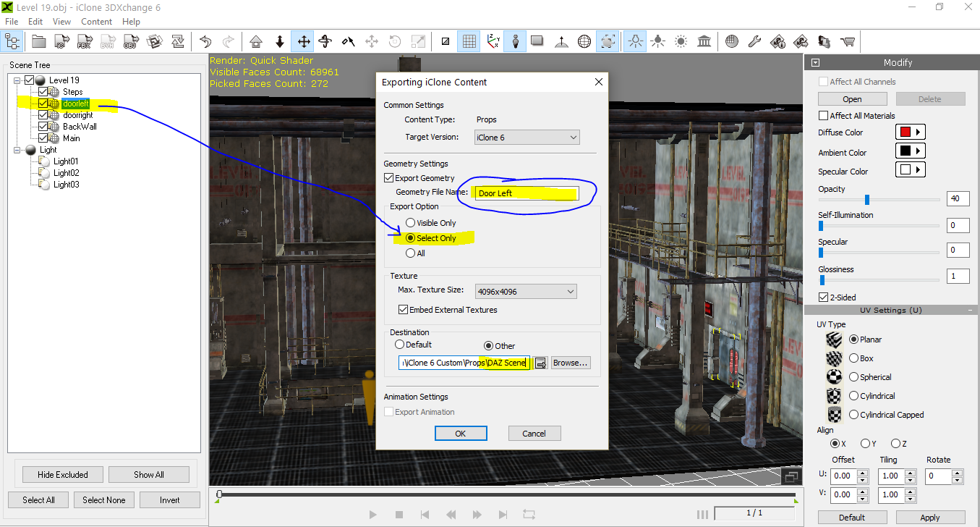This screenshot has height=527, width=980.
Task: Toggle the XYZ world axis icon
Action: pos(493,41)
